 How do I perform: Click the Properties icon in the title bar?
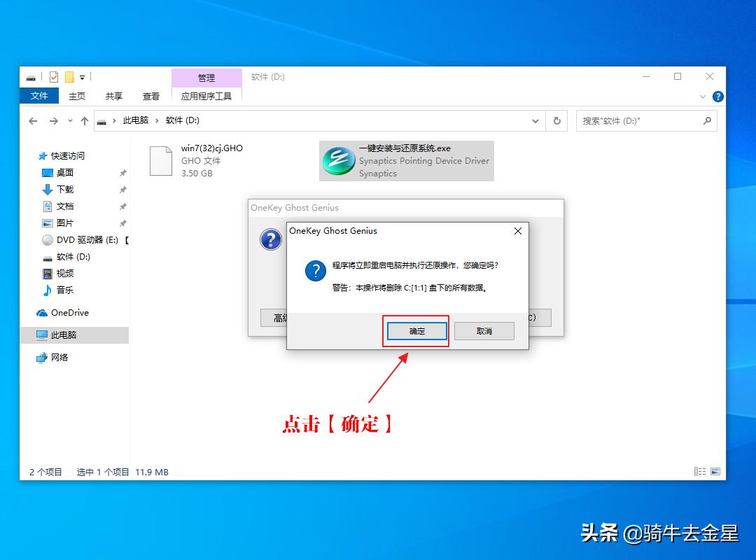(52, 77)
